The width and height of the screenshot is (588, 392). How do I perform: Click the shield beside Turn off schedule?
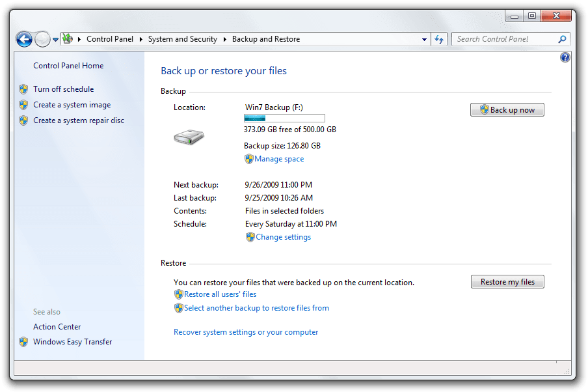(24, 89)
